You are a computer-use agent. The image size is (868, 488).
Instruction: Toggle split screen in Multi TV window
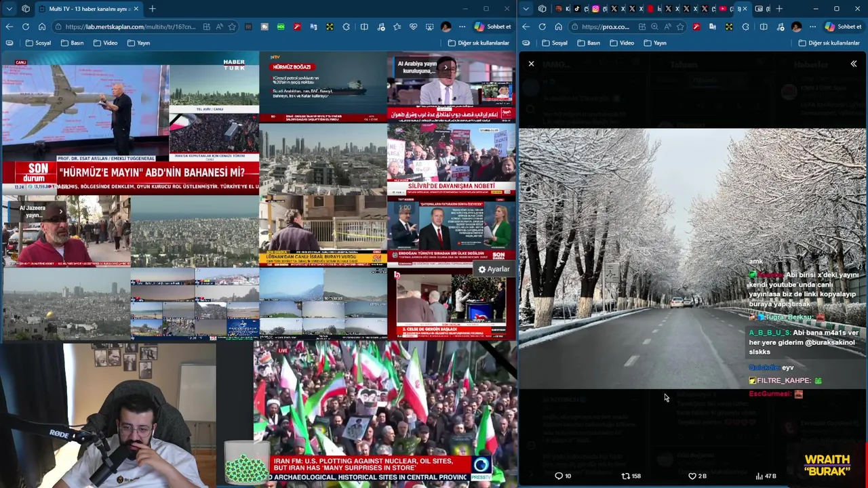364,26
